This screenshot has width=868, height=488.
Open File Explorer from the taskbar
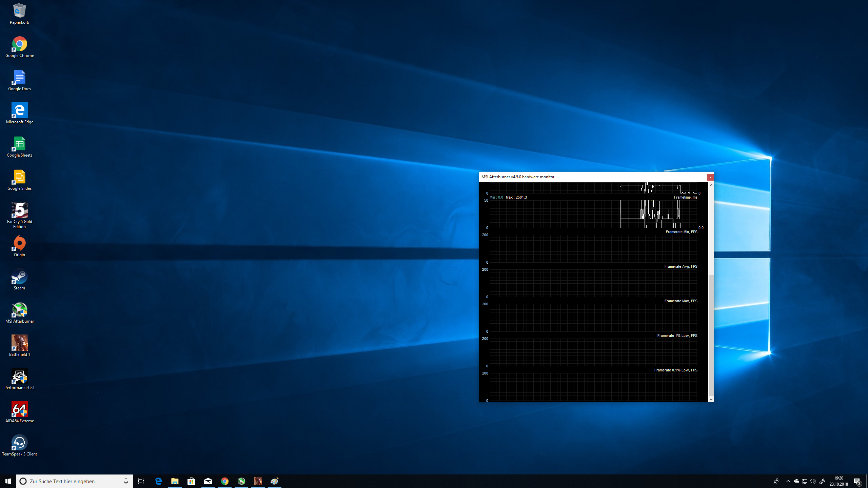175,481
